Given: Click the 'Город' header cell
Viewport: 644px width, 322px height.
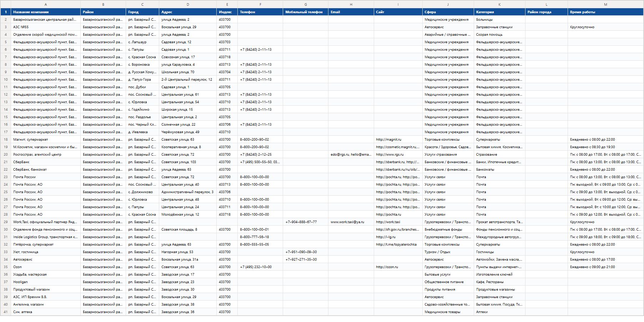Looking at the screenshot, I should 142,12.
